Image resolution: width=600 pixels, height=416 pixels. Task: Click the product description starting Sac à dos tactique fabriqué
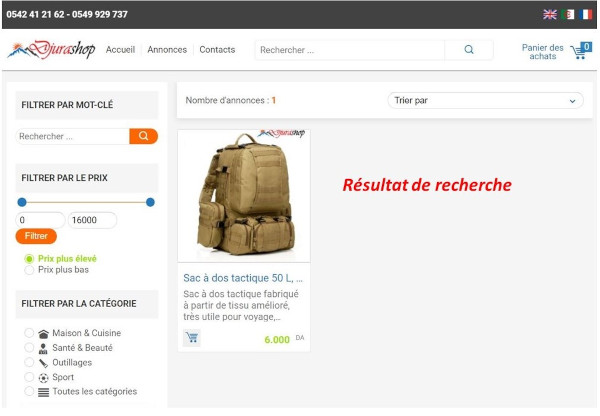click(241, 305)
